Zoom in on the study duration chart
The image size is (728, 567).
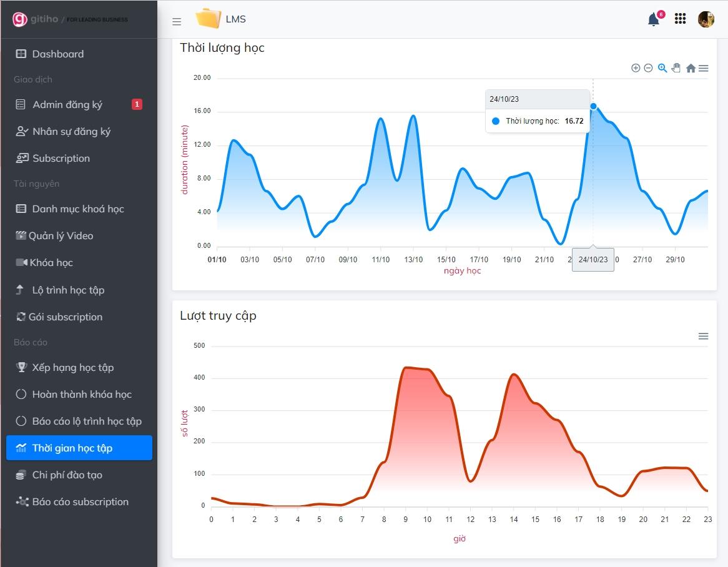[x=636, y=68]
